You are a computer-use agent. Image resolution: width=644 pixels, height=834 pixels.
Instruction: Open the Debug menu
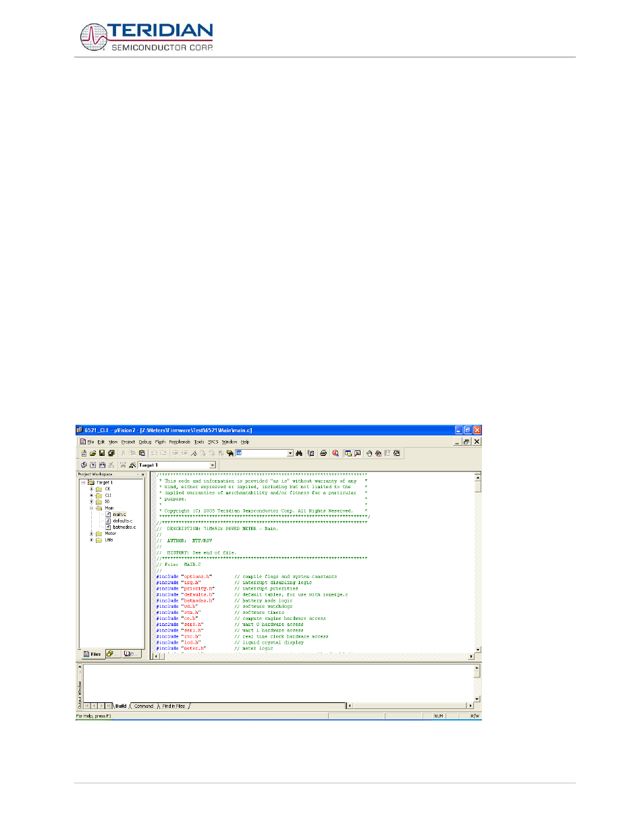pyautogui.click(x=145, y=442)
